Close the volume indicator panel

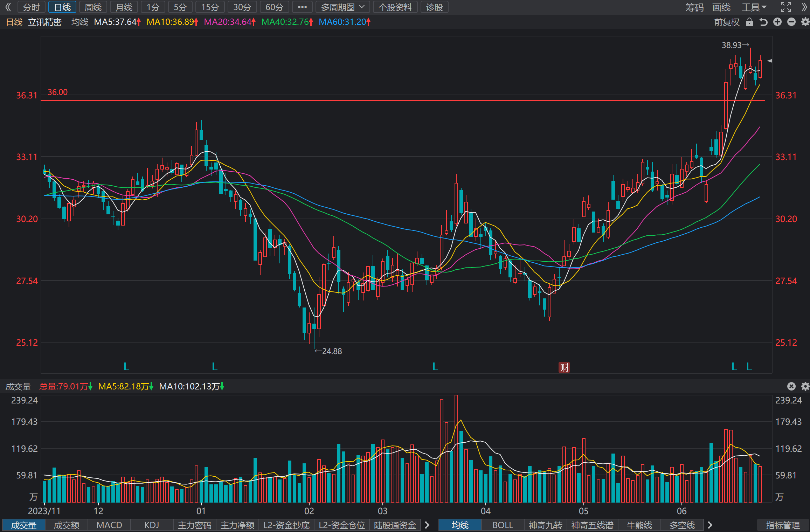(791, 386)
